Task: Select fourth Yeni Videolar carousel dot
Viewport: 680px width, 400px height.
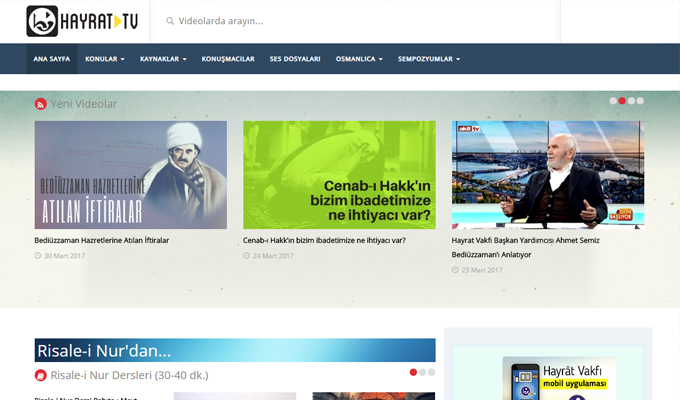Action: [640, 101]
